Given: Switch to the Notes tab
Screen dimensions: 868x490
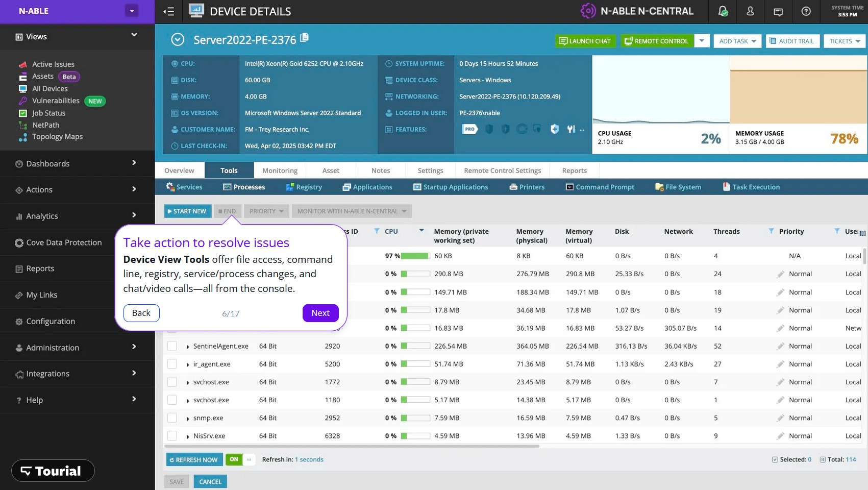Looking at the screenshot, I should tap(381, 170).
